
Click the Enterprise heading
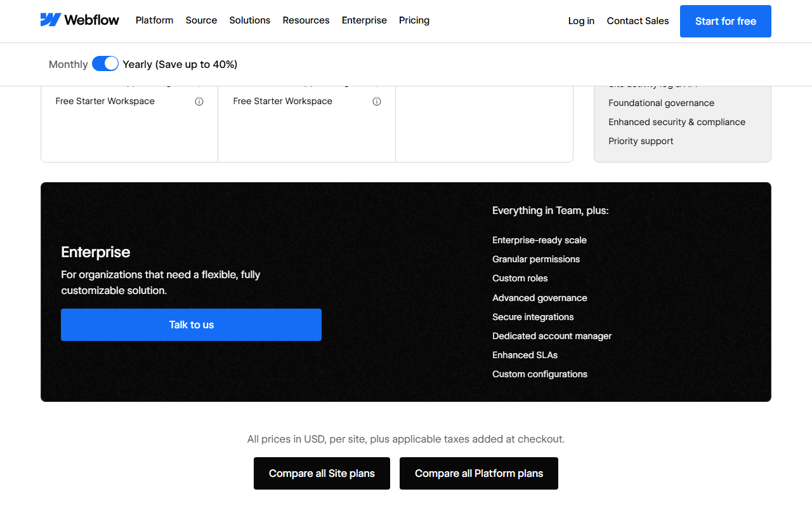[96, 252]
